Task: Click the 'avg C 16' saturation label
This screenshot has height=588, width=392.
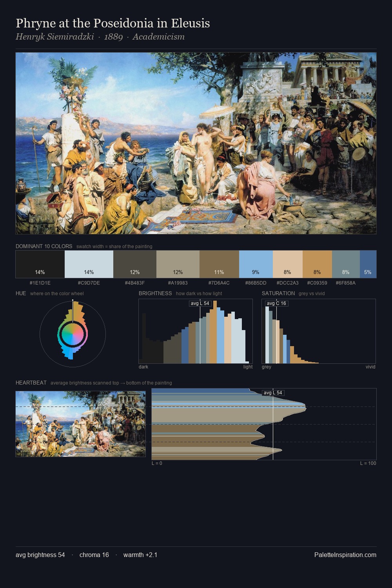Action: (x=276, y=303)
